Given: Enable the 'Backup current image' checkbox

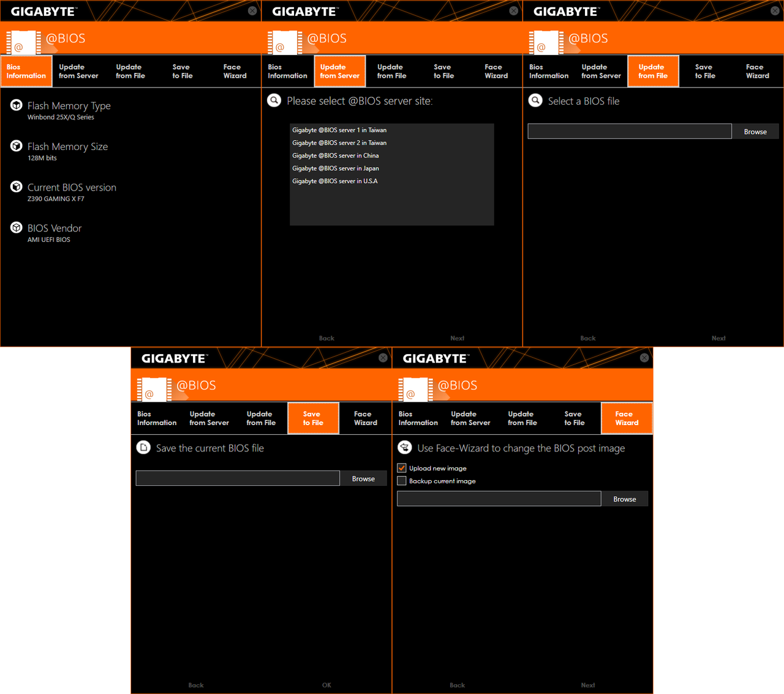Looking at the screenshot, I should point(402,481).
